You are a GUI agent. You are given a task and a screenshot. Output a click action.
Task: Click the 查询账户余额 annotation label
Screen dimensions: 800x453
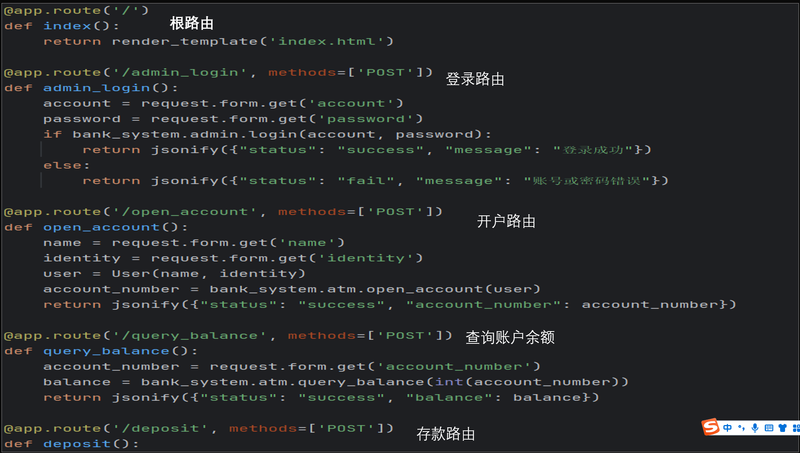[510, 337]
